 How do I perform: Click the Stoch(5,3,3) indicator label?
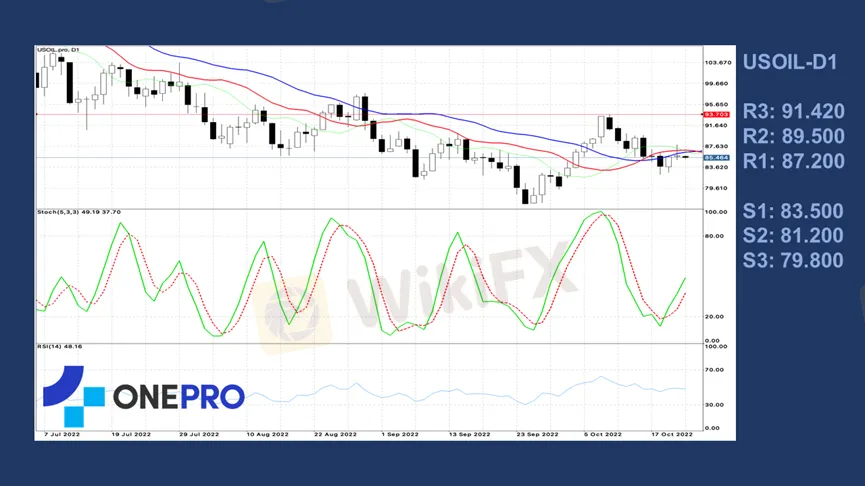pos(78,212)
